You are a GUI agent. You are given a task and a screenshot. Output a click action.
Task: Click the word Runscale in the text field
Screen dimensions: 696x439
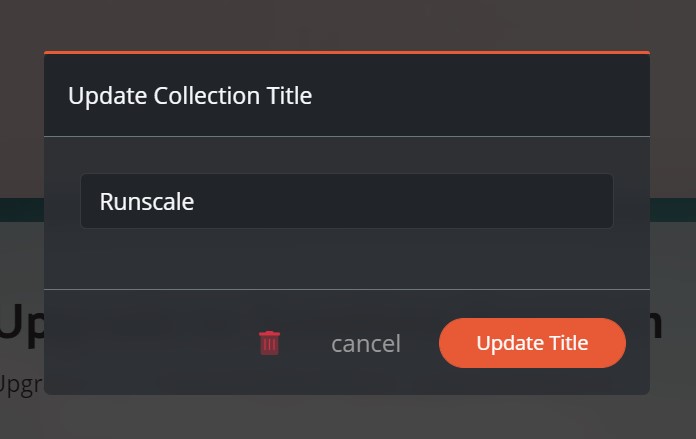click(147, 202)
